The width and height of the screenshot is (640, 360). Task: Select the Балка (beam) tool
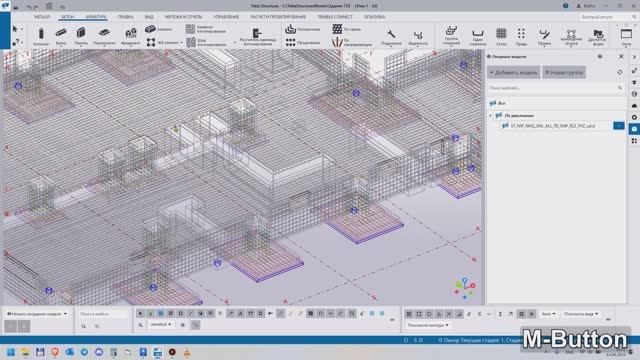coord(61,36)
